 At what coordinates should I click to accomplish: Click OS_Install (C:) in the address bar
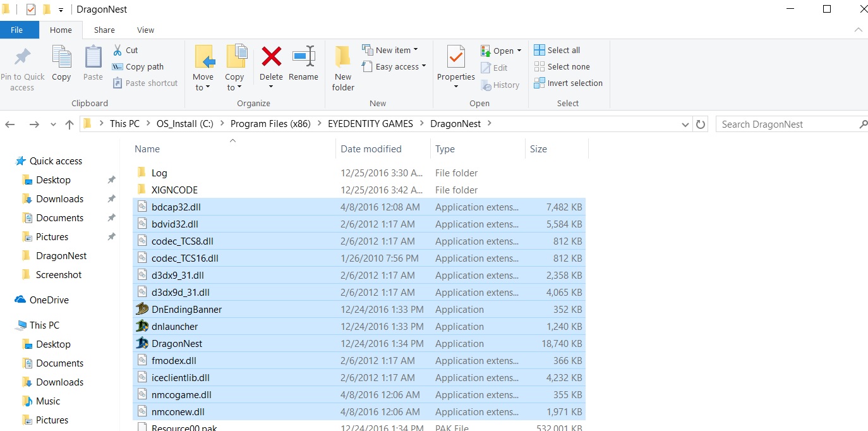tap(185, 124)
